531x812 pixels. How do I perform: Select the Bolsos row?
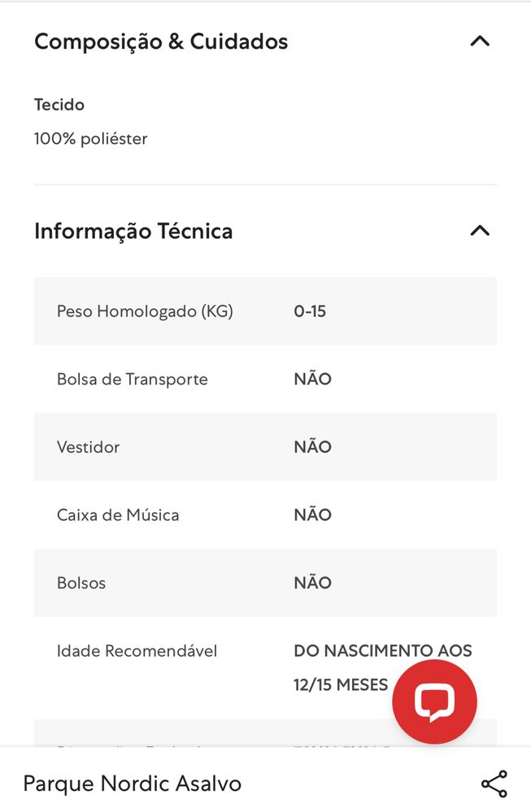265,583
